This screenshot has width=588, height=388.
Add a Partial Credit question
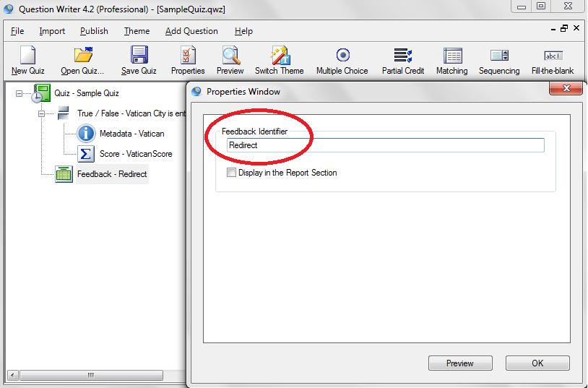pos(403,55)
